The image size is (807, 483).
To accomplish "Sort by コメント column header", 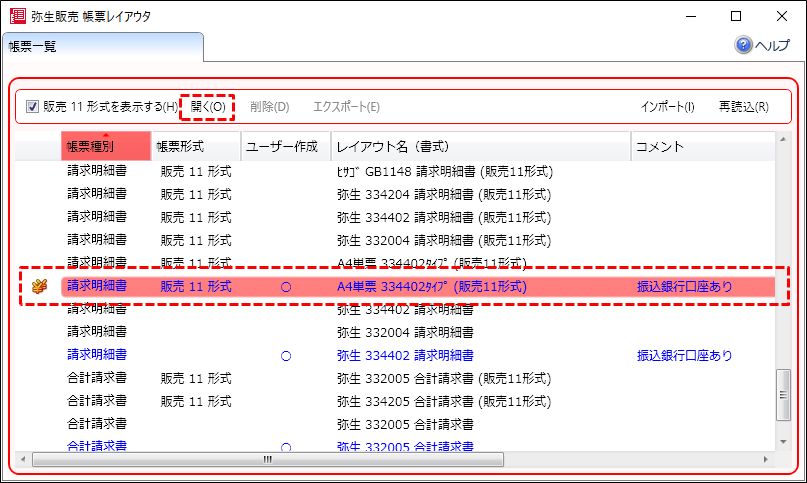I will click(703, 146).
